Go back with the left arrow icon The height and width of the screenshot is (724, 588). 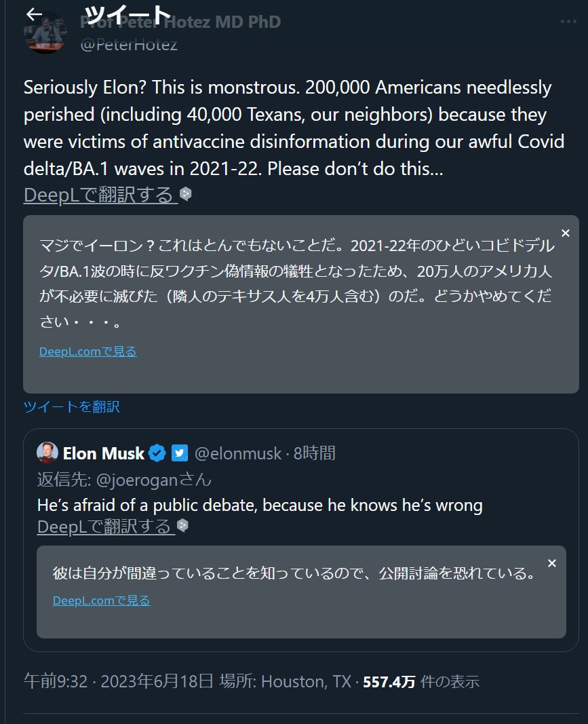point(34,15)
